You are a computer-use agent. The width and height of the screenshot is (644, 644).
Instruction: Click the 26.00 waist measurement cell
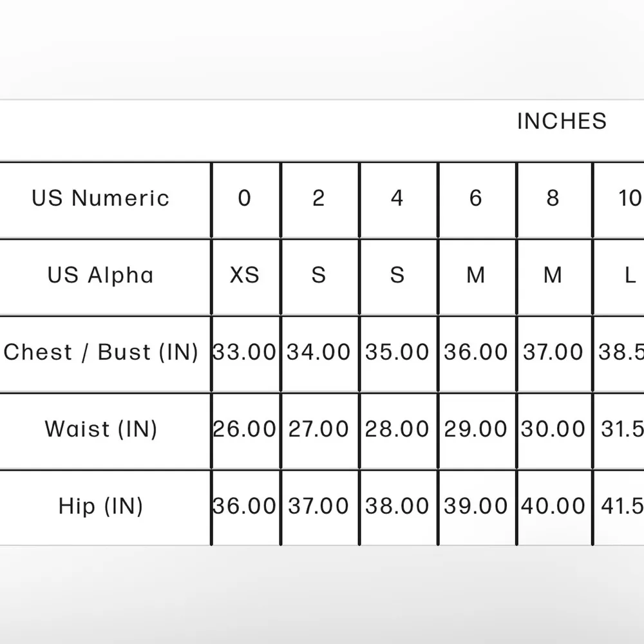click(x=245, y=429)
